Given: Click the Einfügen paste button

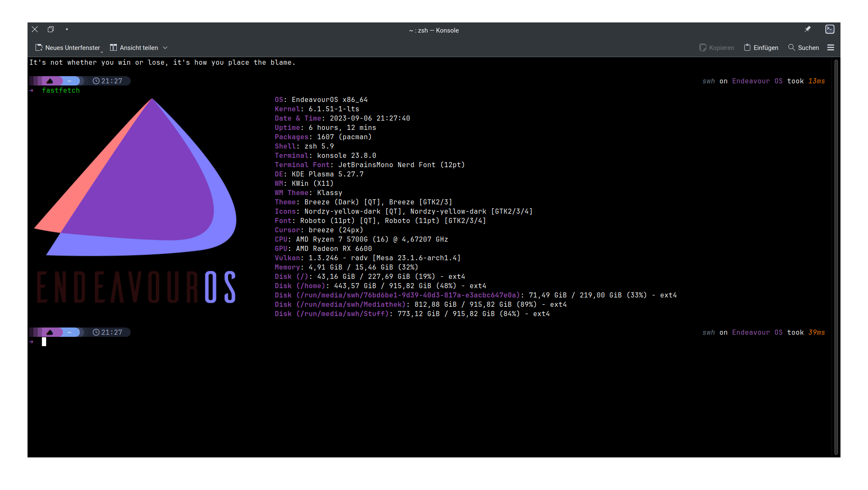Looking at the screenshot, I should click(761, 47).
